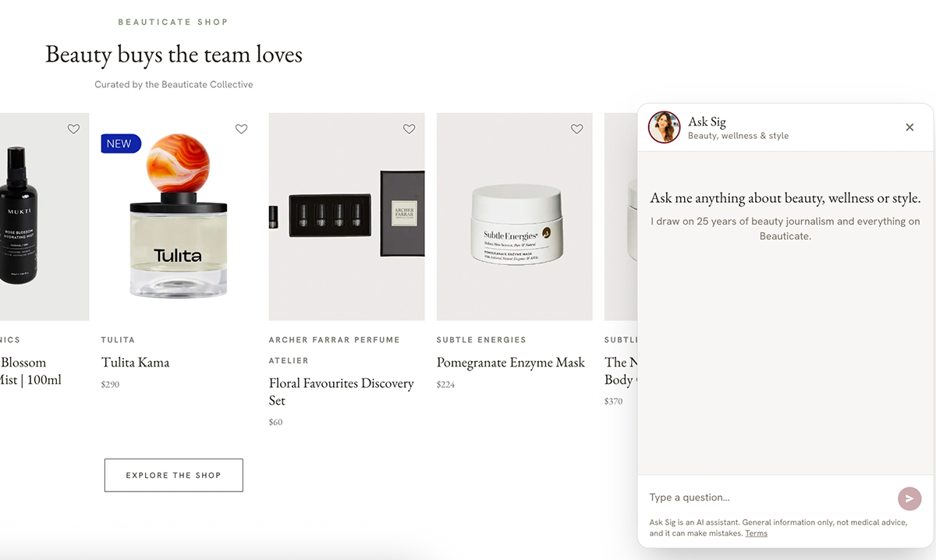Open the Terms link in chat disclaimer

[x=756, y=533]
